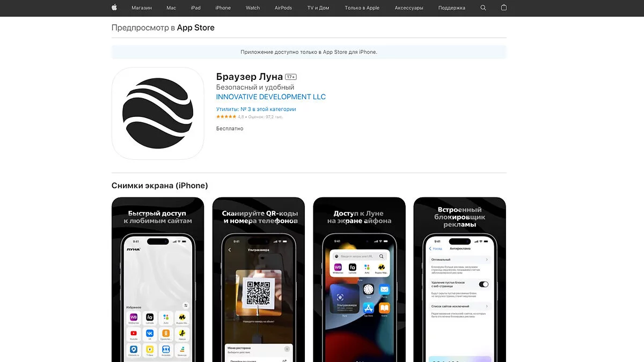Open the Только в Apple menu item
This screenshot has width=644, height=362.
click(362, 8)
